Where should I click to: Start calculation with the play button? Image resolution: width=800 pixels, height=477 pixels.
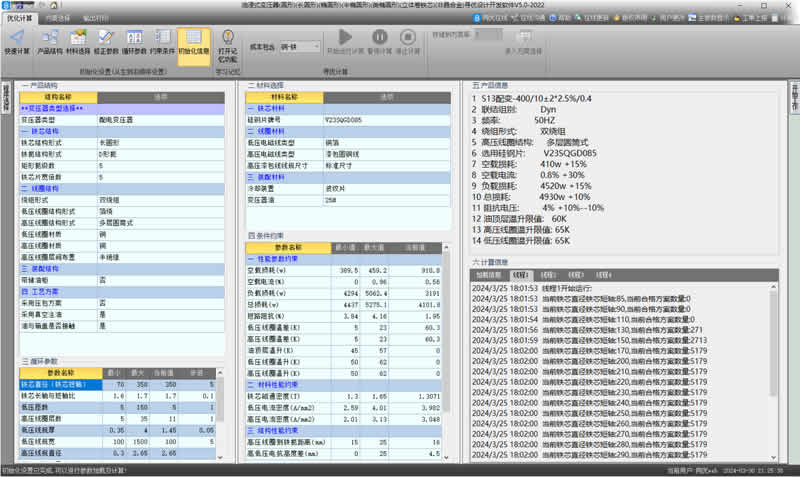pyautogui.click(x=345, y=37)
